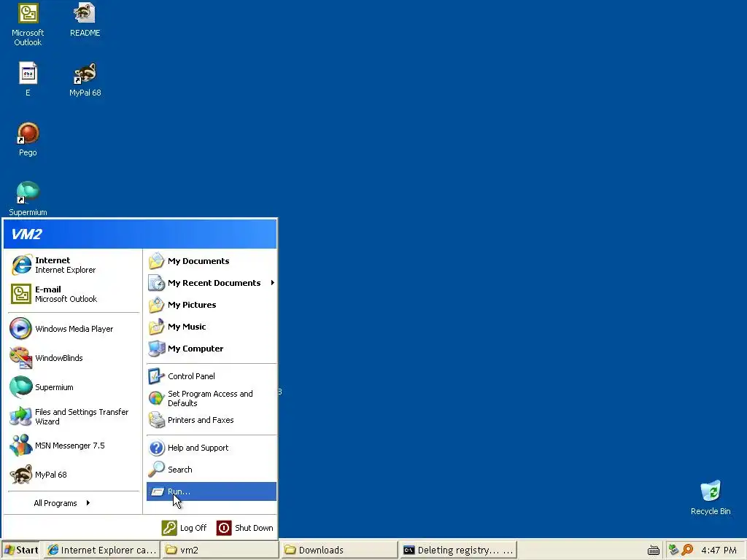Open Set Program Access and Defaults

(212, 398)
